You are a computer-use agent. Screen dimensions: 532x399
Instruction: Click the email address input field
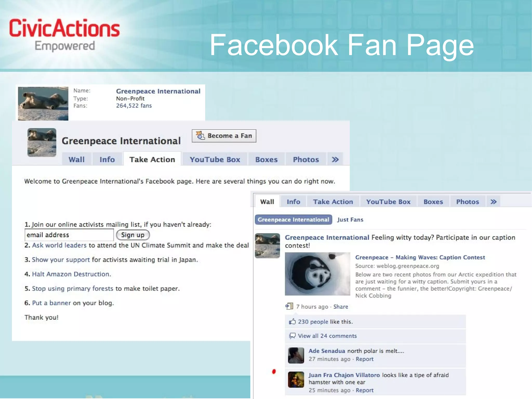coord(69,235)
